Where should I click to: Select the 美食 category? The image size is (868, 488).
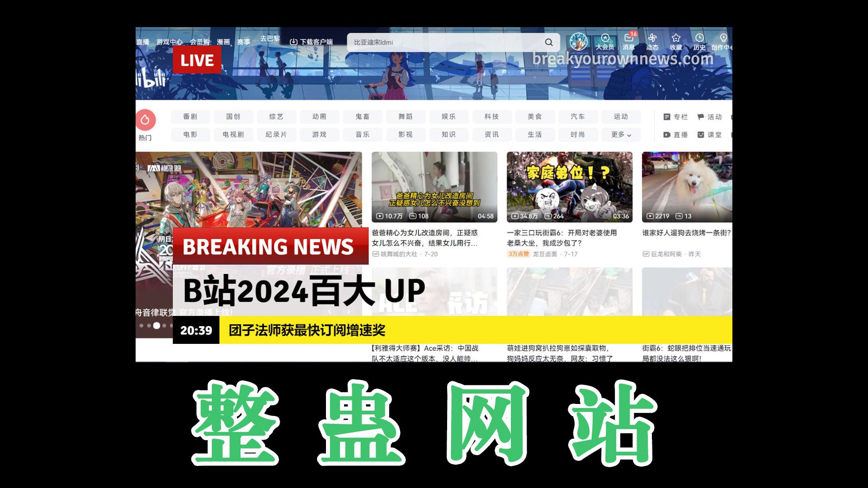pos(535,117)
